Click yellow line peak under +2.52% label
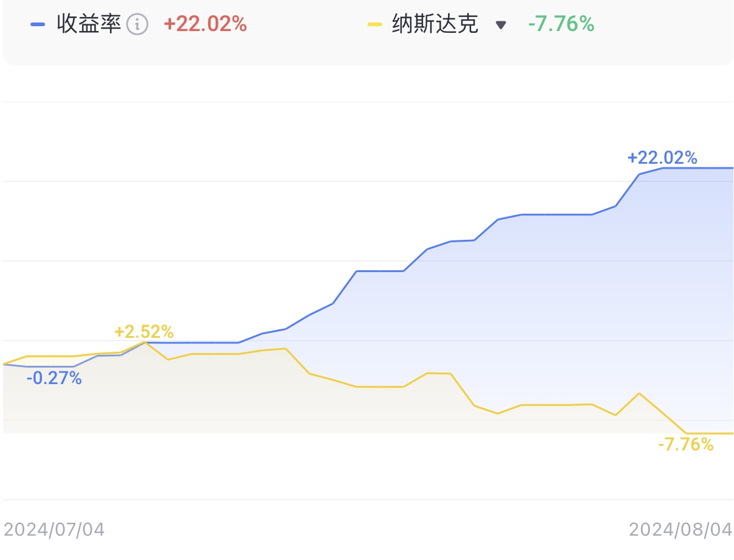 (x=145, y=343)
